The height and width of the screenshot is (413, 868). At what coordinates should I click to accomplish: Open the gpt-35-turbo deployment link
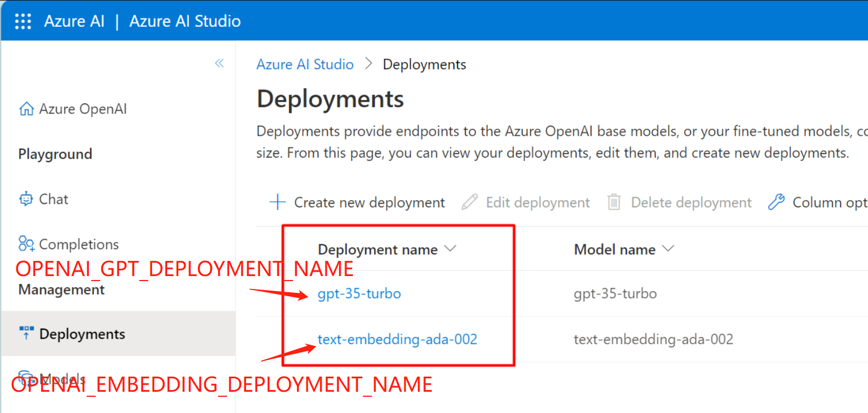pos(359,293)
